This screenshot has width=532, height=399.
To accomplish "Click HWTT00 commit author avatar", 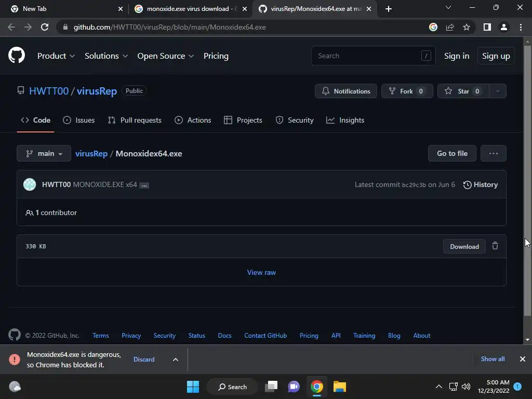I will (30, 184).
